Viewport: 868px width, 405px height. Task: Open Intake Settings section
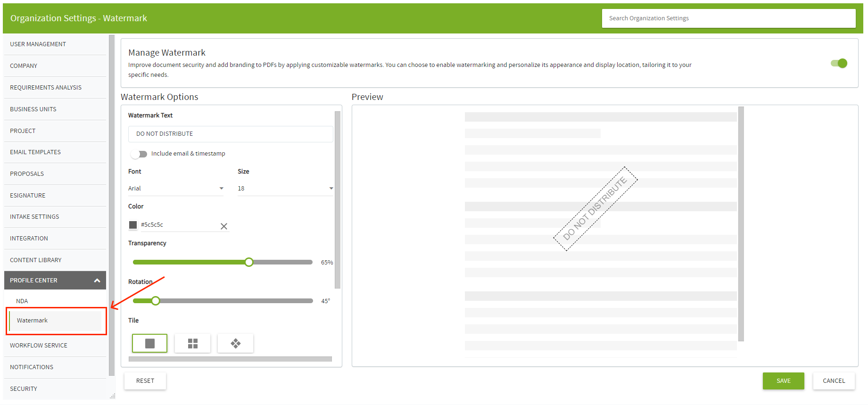(55, 217)
